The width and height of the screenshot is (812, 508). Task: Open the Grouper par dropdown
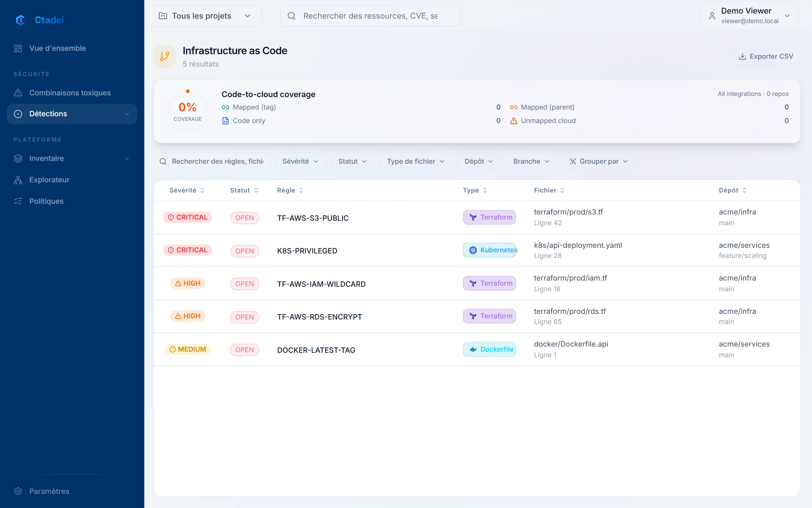(599, 162)
